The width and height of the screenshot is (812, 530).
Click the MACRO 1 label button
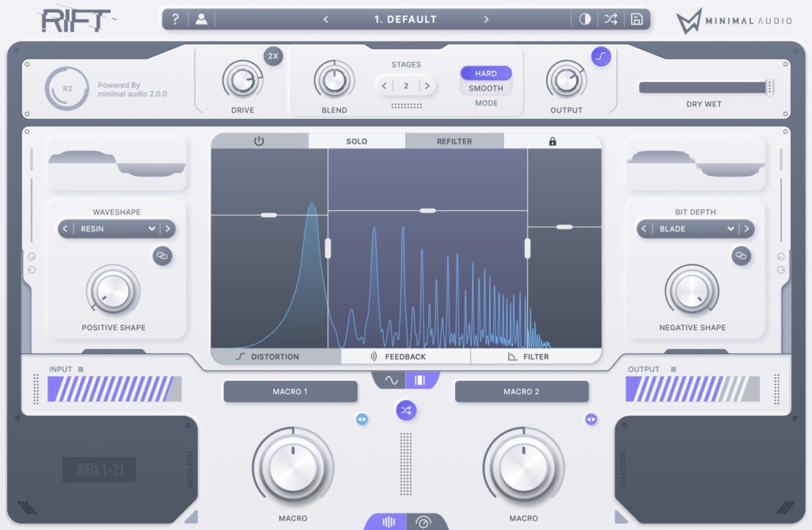coord(290,391)
